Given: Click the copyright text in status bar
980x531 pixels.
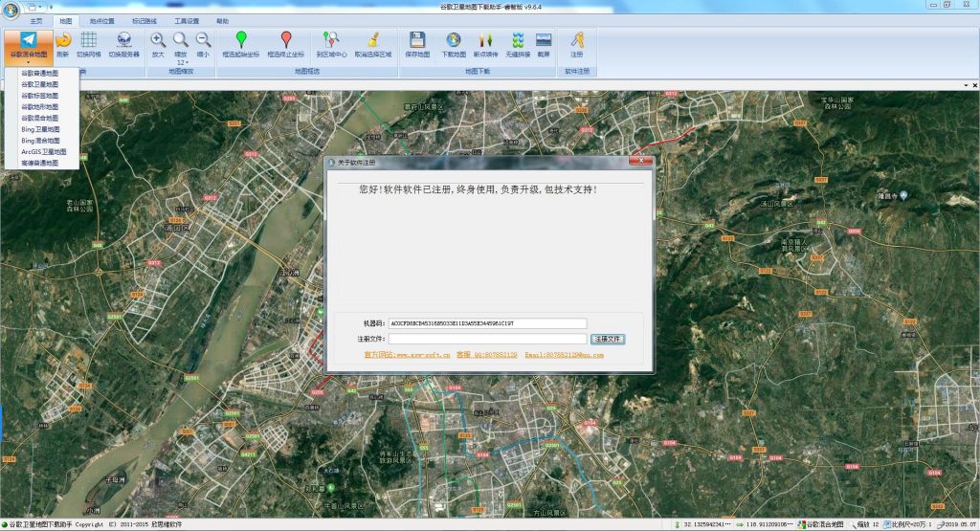Looking at the screenshot, I should coord(95,524).
